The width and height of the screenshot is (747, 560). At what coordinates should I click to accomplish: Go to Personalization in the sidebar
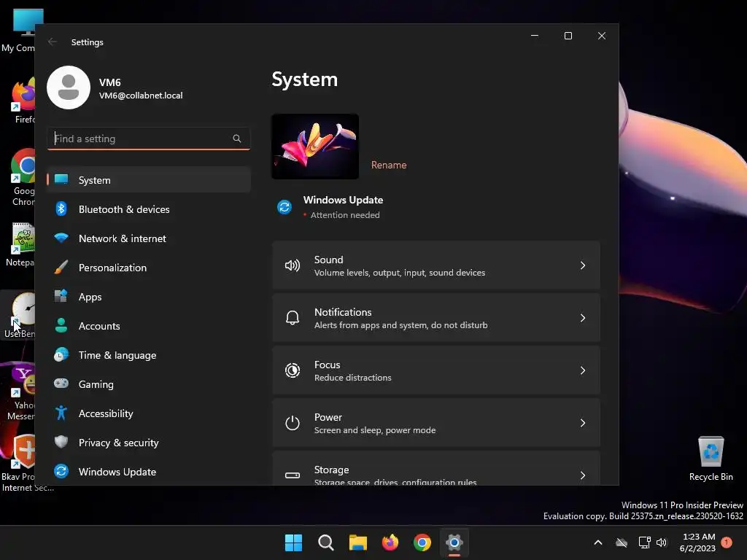[149, 268]
